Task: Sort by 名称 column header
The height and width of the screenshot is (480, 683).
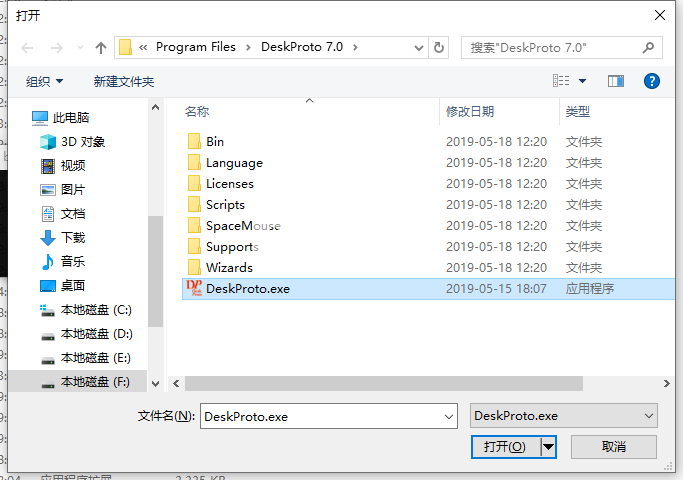Action: point(197,112)
